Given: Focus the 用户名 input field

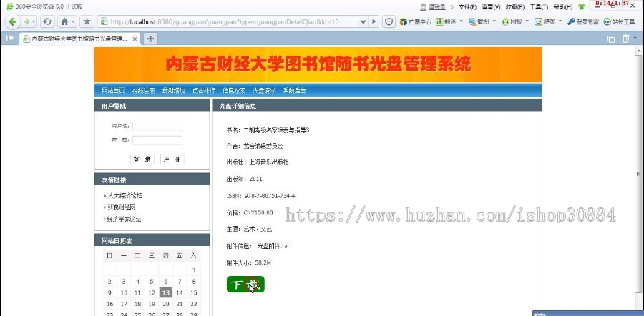Looking at the screenshot, I should 157,126.
